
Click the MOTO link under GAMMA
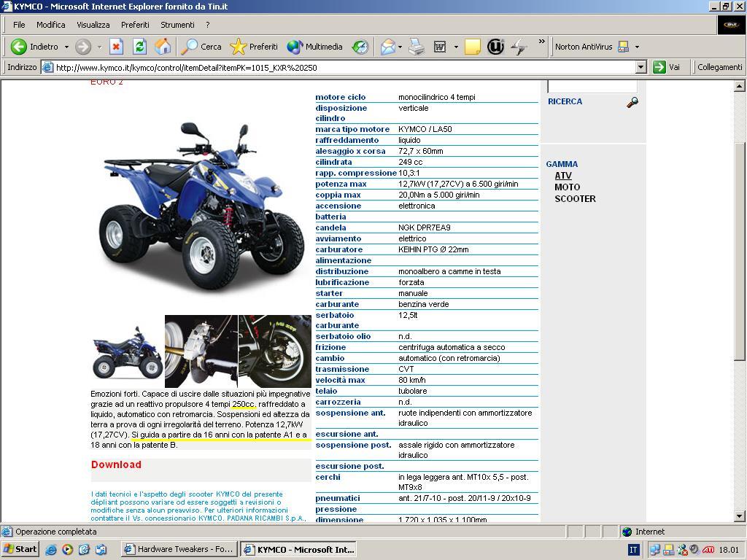tap(568, 187)
